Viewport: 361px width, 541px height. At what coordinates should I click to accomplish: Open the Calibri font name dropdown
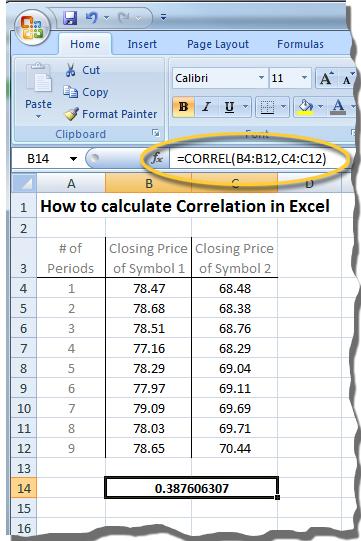(x=261, y=78)
